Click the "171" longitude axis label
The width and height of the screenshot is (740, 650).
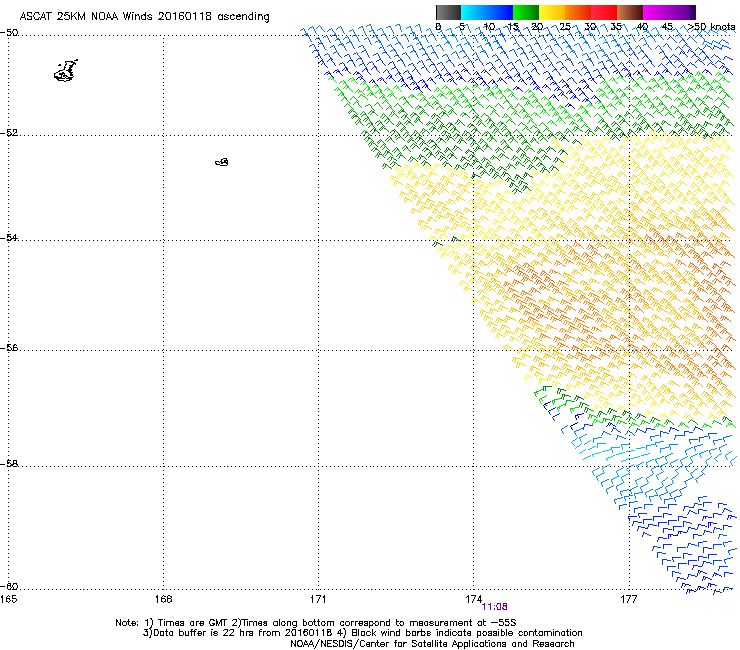[319, 599]
